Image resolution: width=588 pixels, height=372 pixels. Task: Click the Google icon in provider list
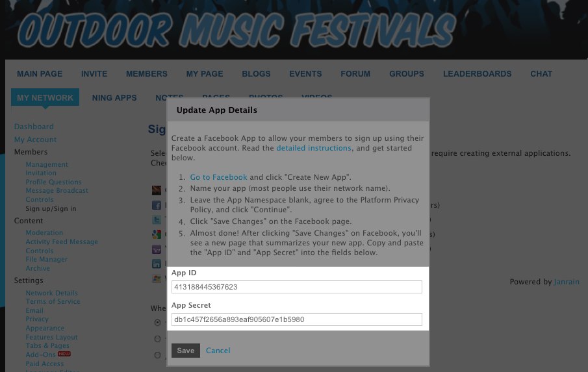[157, 234]
